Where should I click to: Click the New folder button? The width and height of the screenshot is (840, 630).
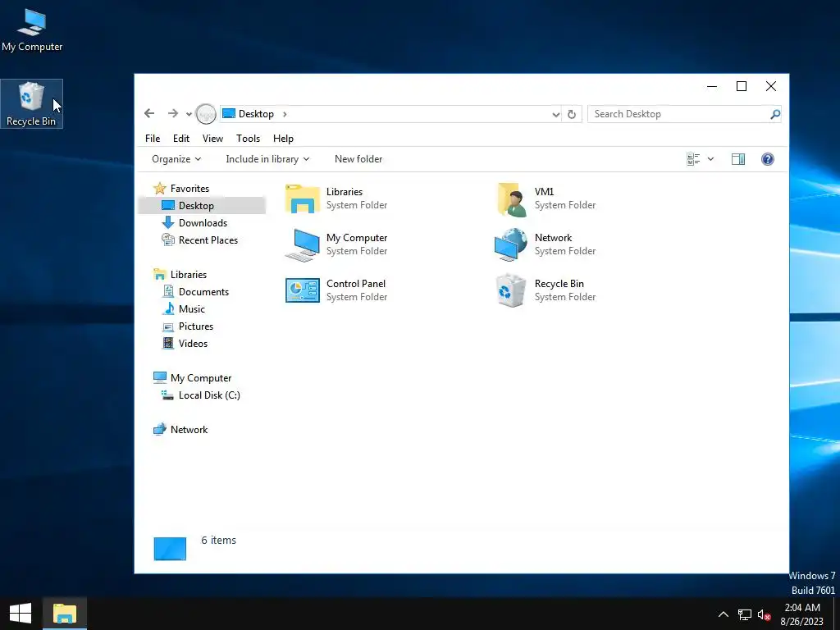point(358,159)
